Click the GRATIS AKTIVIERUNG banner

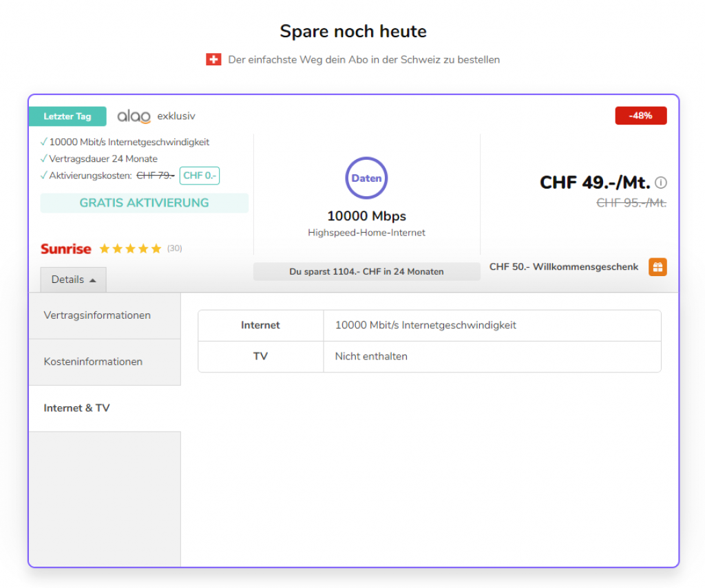(144, 203)
